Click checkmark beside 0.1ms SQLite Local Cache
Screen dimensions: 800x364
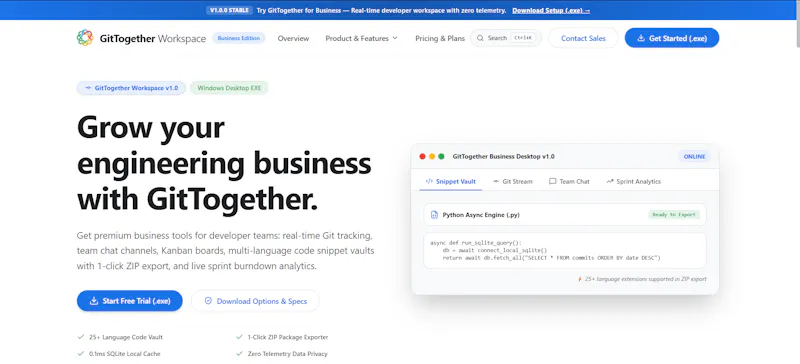81,353
